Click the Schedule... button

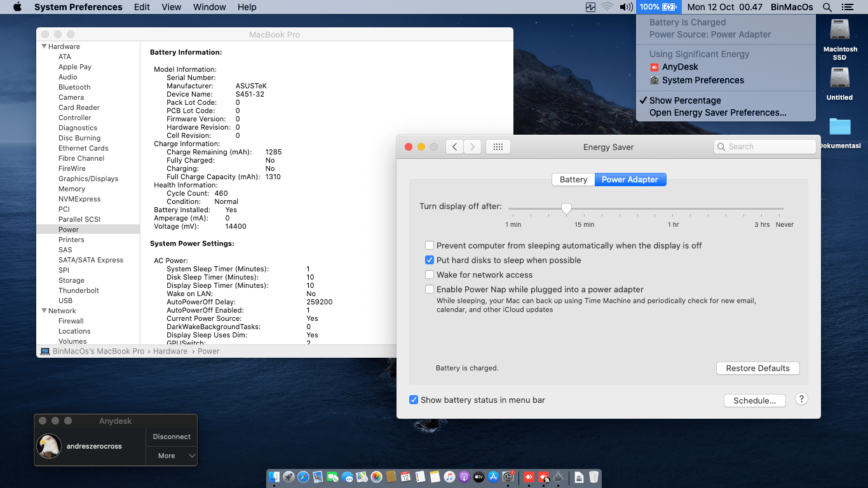(x=754, y=400)
